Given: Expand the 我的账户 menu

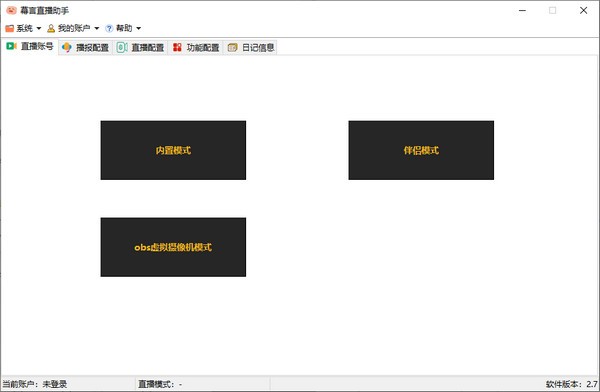Looking at the screenshot, I should click(73, 28).
